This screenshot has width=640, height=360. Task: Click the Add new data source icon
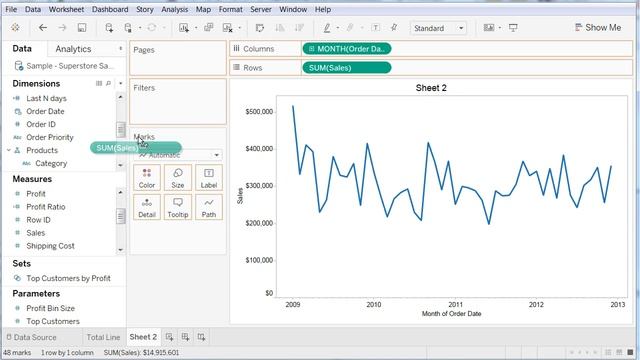pos(109,28)
